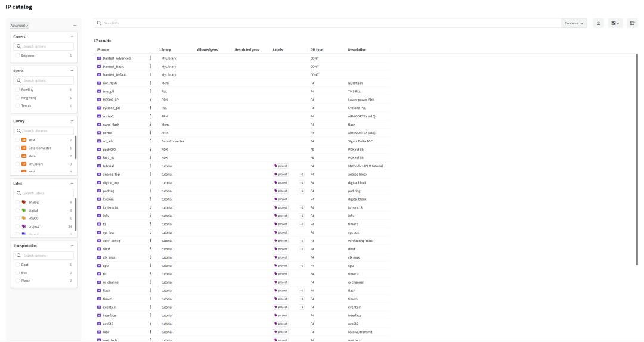Click the Allowed geos column header
This screenshot has height=342, width=644.
[x=208, y=49]
